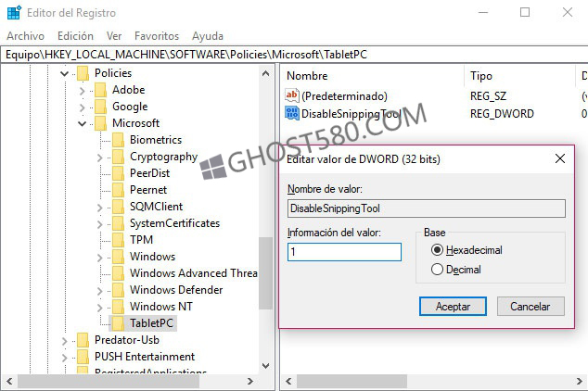Click the Windows folder icon
The width and height of the screenshot is (588, 391).
(118, 257)
